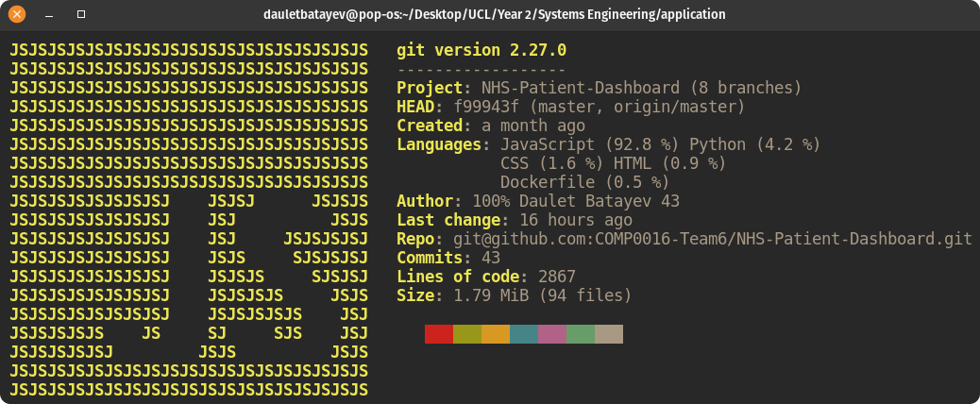The width and height of the screenshot is (980, 404).
Task: Click the 'Size: 1.79 MiB (94 files)' line
Action: coord(515,295)
